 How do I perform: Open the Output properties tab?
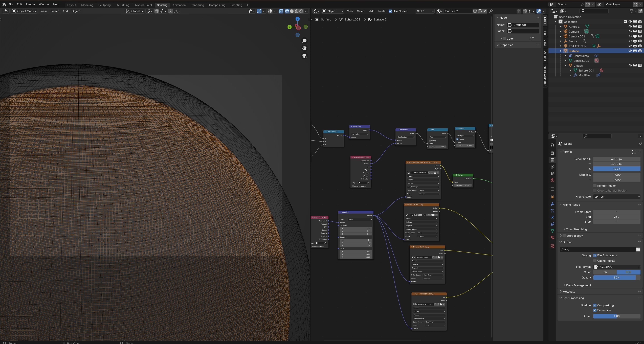(552, 160)
